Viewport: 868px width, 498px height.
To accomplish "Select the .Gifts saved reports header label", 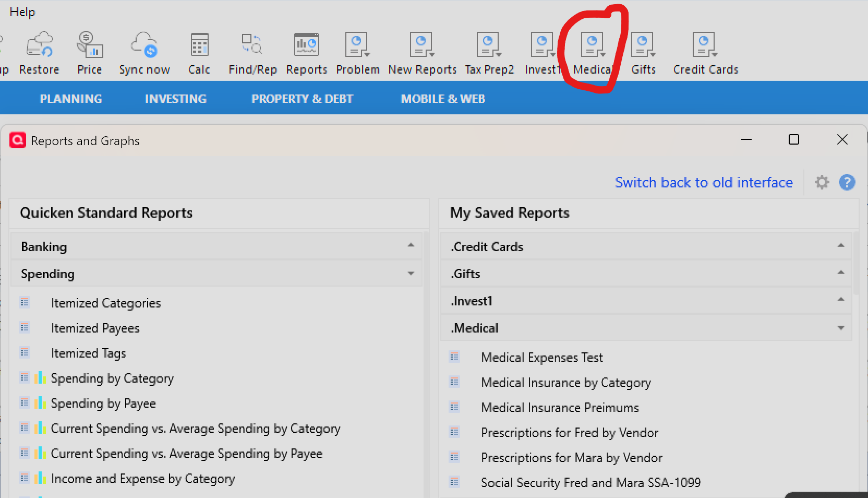I will 465,274.
